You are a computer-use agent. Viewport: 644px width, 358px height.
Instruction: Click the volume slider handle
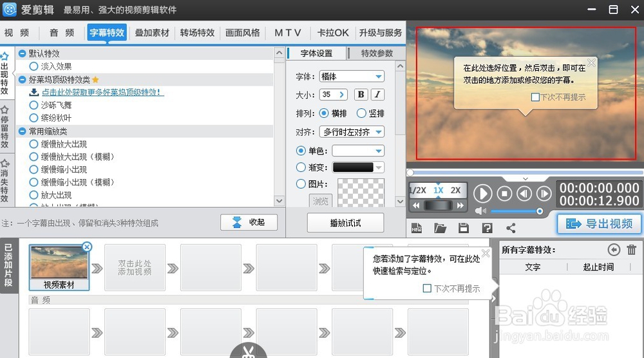(x=540, y=211)
